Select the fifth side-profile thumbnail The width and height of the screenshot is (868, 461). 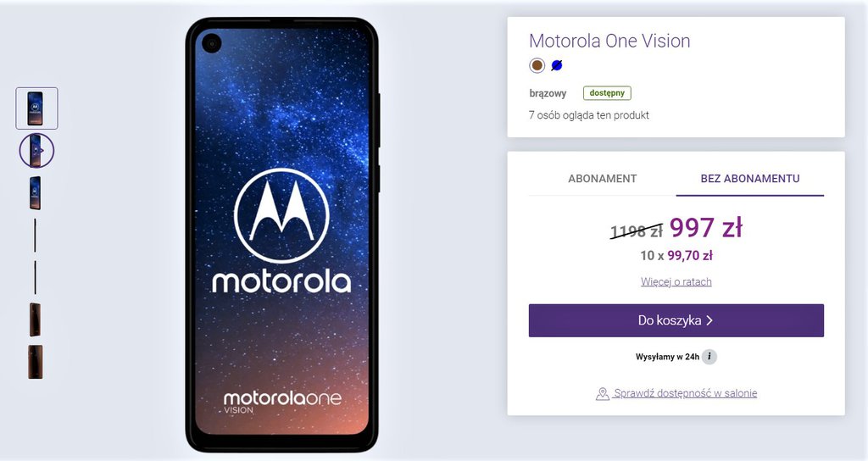tap(36, 277)
